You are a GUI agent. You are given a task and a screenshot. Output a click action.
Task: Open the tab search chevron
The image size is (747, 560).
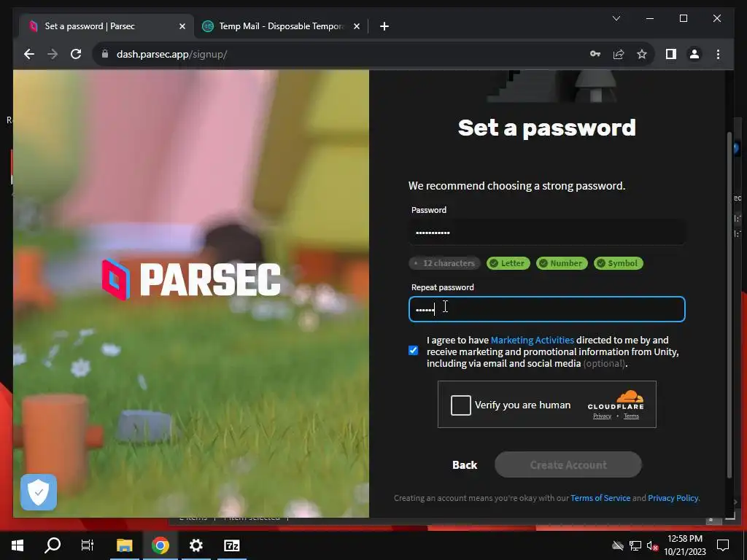[616, 18]
